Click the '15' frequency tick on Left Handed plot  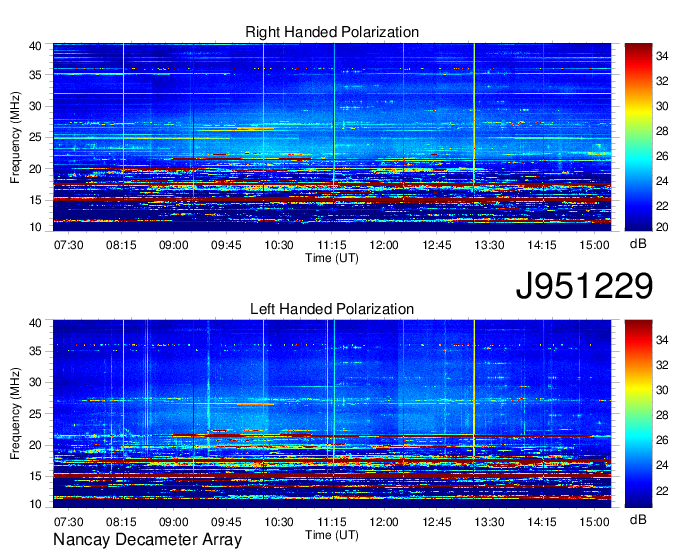35,477
